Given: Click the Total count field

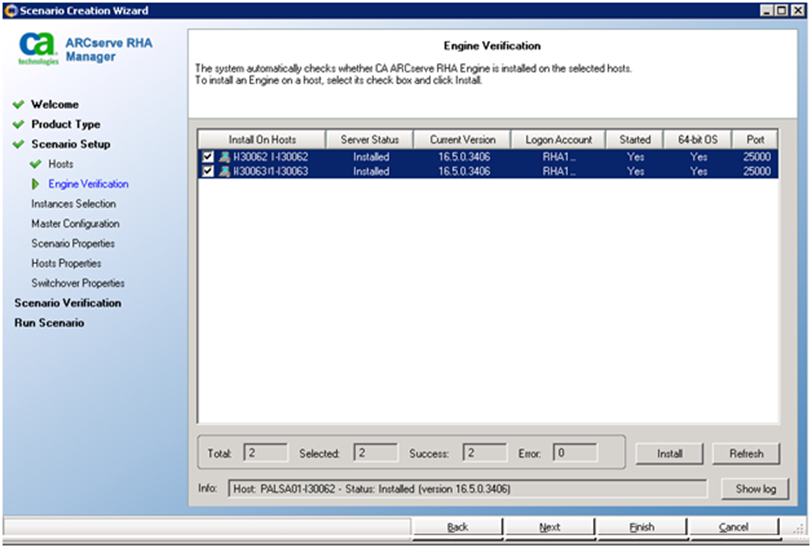Looking at the screenshot, I should (x=265, y=453).
